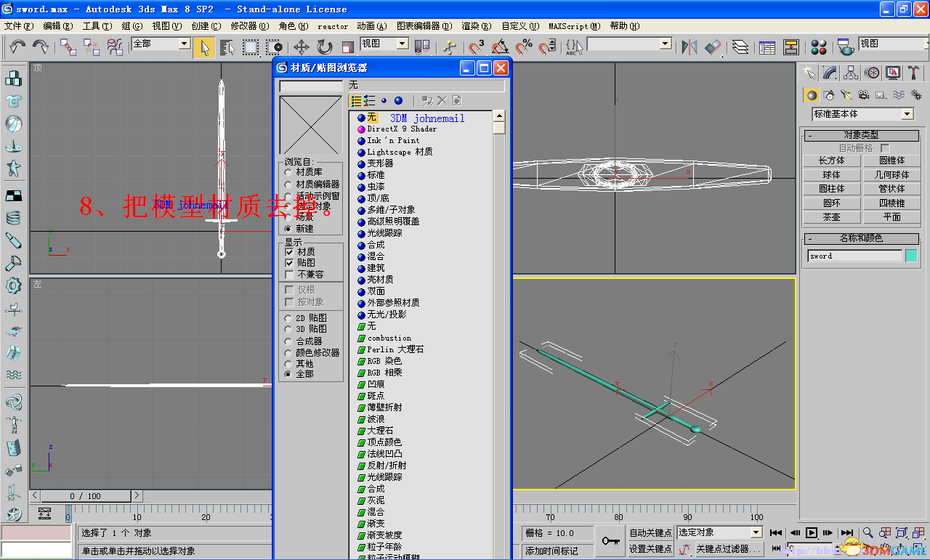Select the 材质库 browse-from radio button
This screenshot has height=560, width=930.
(x=288, y=173)
